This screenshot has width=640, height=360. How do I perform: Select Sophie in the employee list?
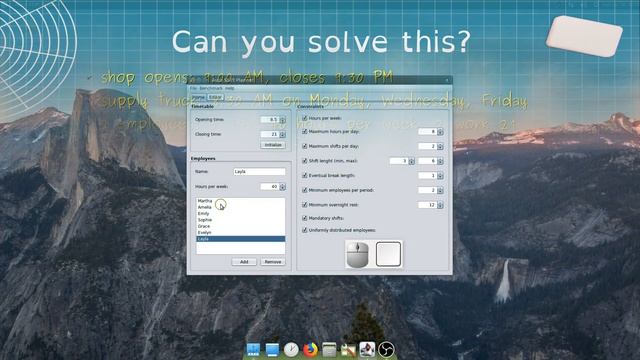coord(240,220)
